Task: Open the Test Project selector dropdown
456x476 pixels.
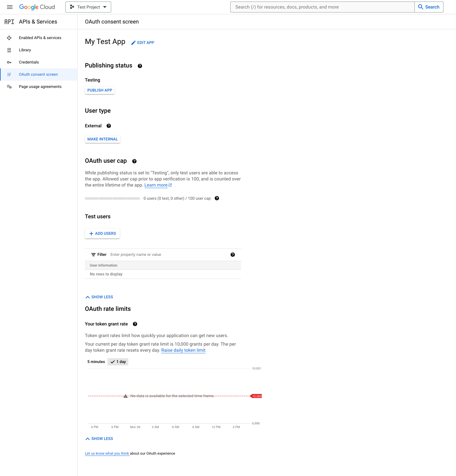Action: tap(88, 7)
